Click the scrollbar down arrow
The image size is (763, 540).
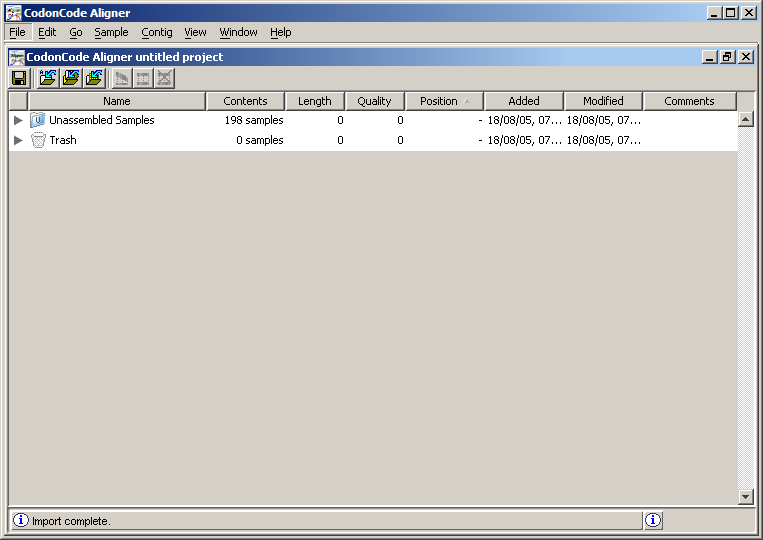[x=745, y=497]
